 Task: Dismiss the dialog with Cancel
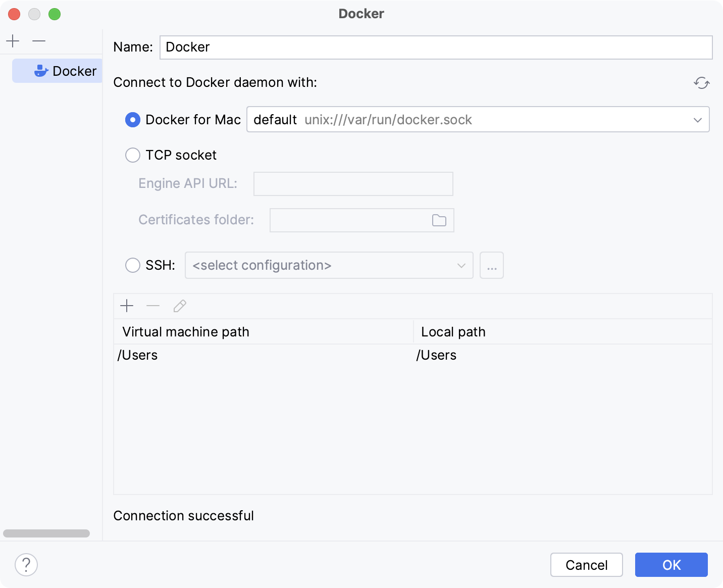point(586,565)
